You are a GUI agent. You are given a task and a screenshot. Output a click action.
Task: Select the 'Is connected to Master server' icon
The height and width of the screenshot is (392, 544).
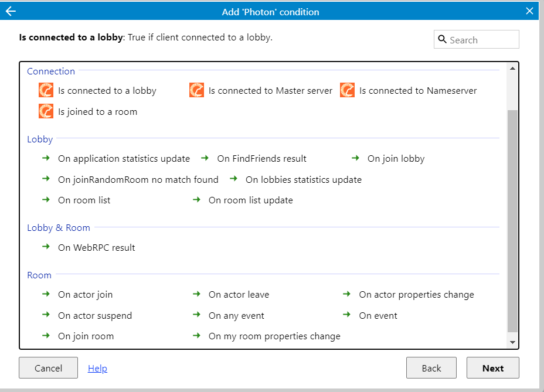[196, 90]
